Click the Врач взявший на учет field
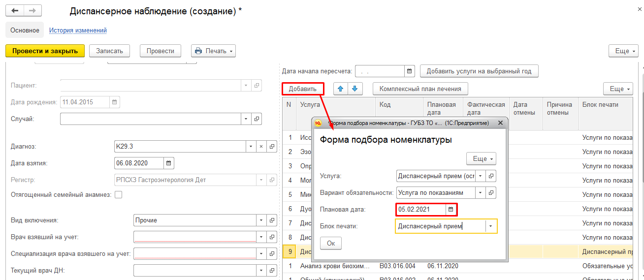 (x=194, y=237)
